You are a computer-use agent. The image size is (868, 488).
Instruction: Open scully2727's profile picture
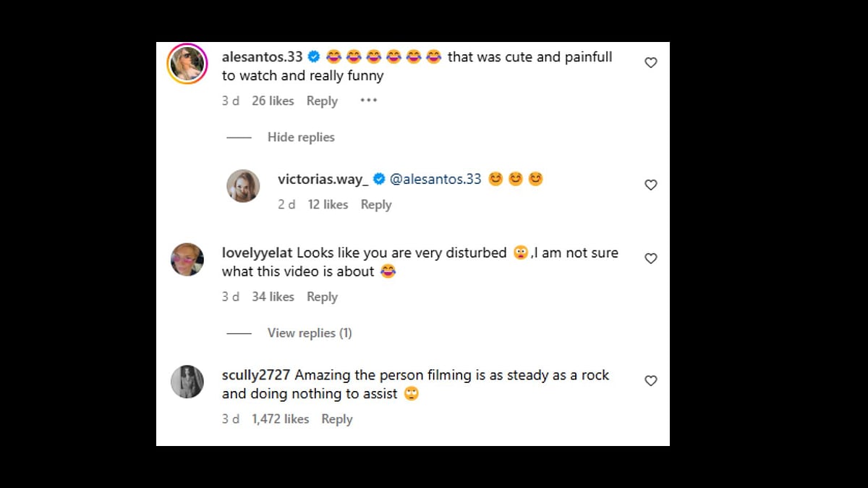187,382
